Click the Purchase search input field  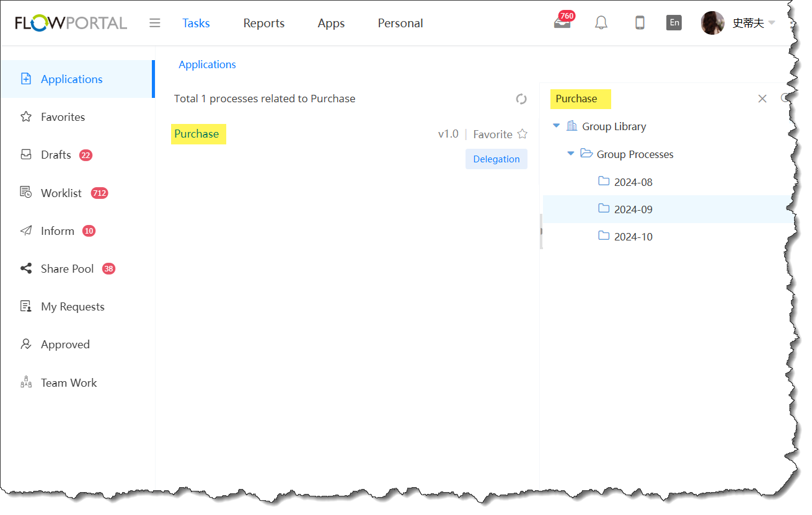point(651,99)
